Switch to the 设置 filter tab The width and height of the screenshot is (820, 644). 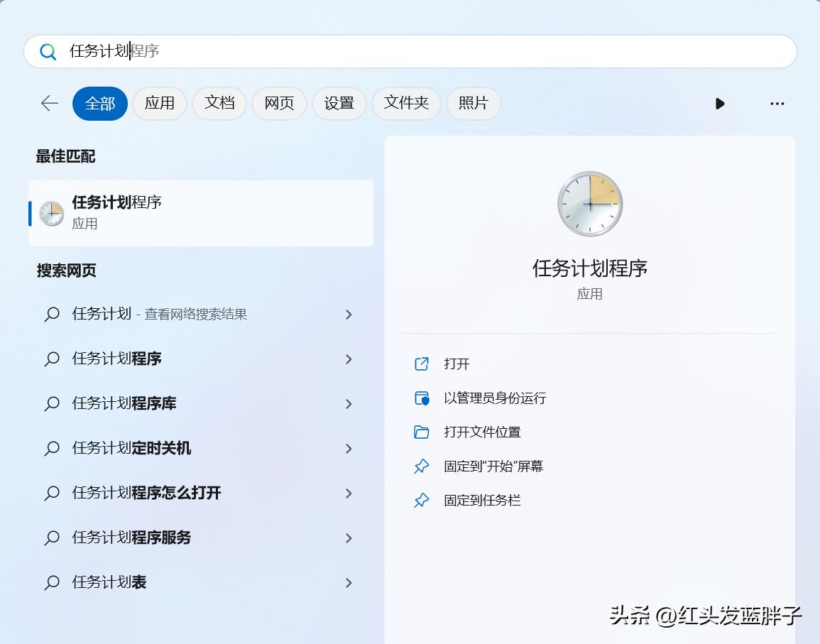[339, 103]
